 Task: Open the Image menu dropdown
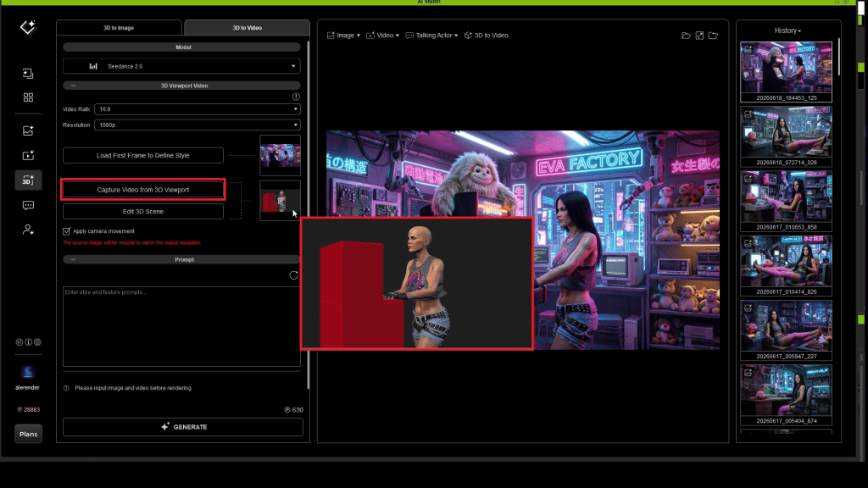click(x=344, y=36)
